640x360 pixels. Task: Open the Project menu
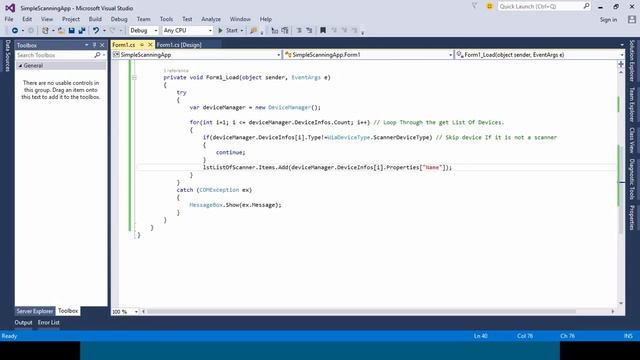tap(71, 19)
